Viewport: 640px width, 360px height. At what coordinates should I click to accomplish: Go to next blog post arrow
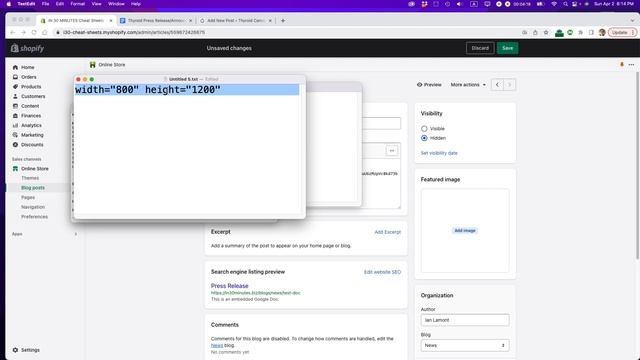click(x=509, y=85)
